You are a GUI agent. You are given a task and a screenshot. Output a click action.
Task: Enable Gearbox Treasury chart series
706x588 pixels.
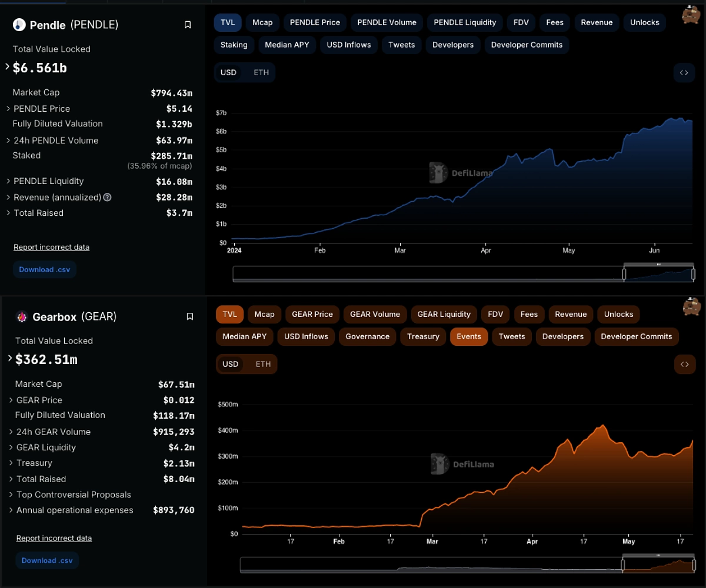click(x=423, y=336)
